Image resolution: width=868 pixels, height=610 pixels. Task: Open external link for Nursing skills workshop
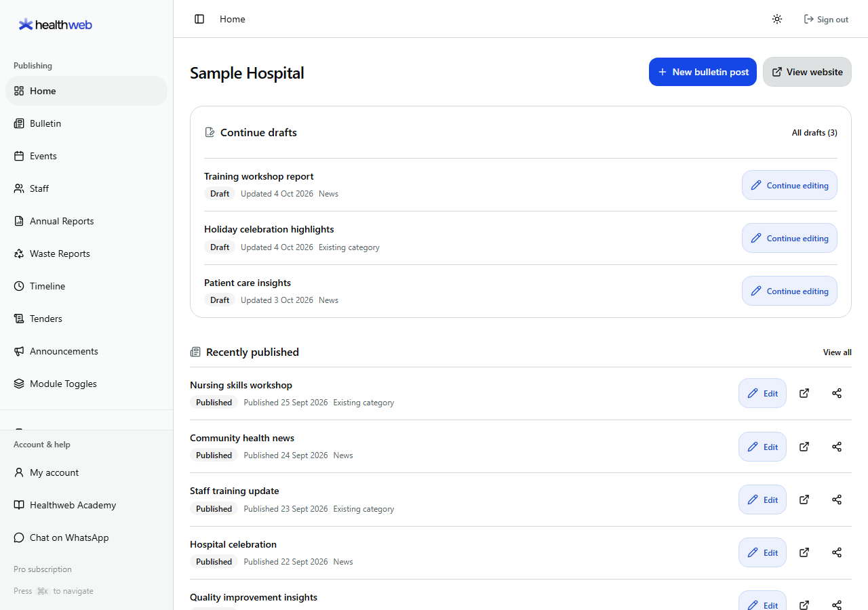coord(804,393)
